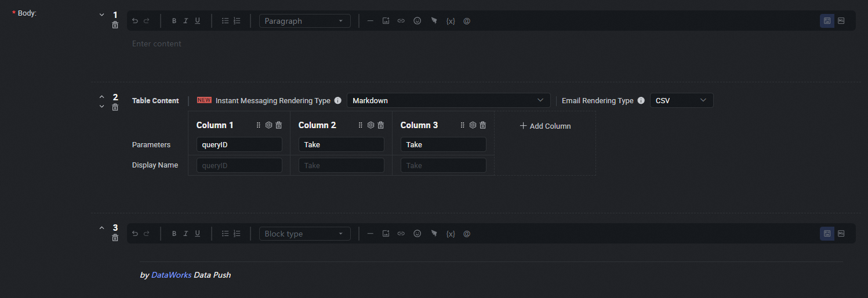This screenshot has width=868, height=298.
Task: Click the Enter content text area
Action: (x=157, y=43)
